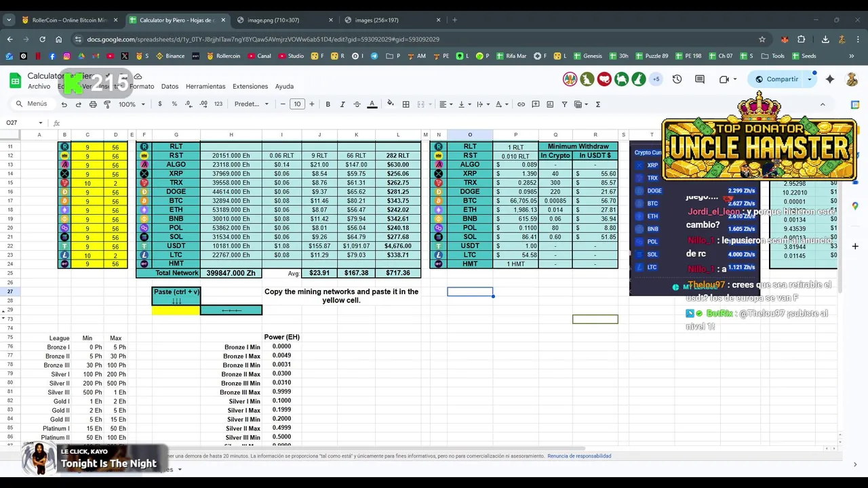This screenshot has height=488, width=868.
Task: Open the Ayuda menu
Action: (x=284, y=87)
